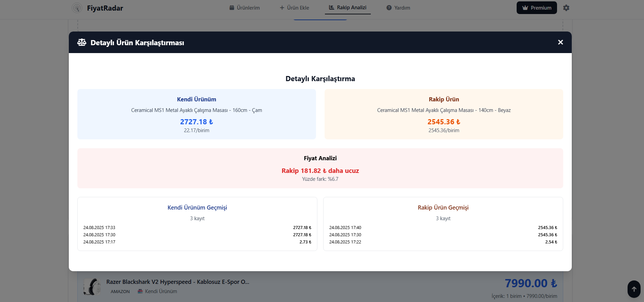The width and height of the screenshot is (644, 302).
Task: Click the Rakip Ürün card heading
Action: (444, 99)
